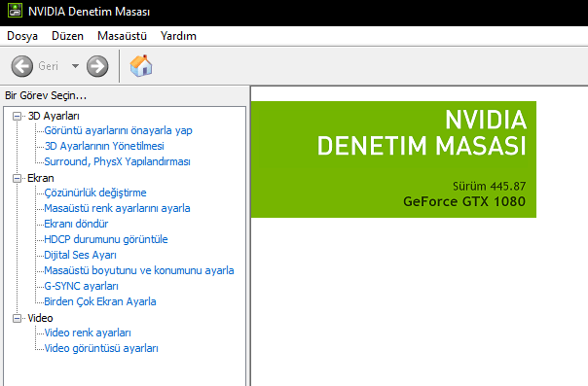Click the NVIDIA Denetim Masası green banner

[x=393, y=159]
